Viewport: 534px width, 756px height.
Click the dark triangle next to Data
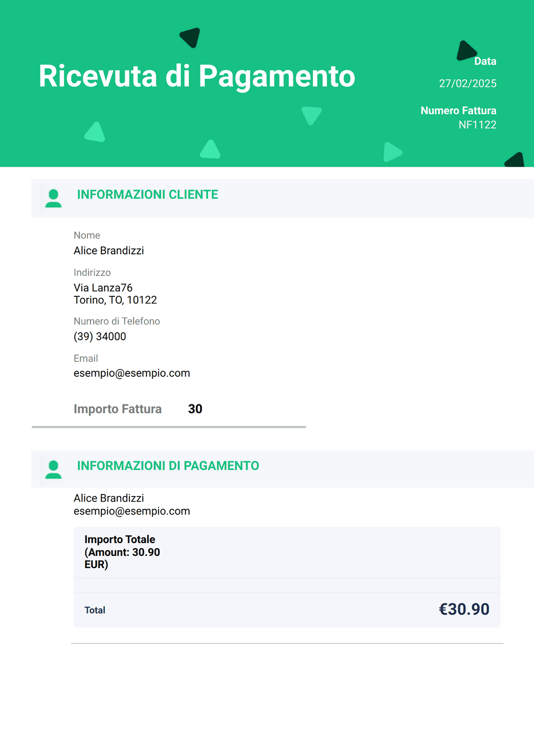pyautogui.click(x=466, y=51)
